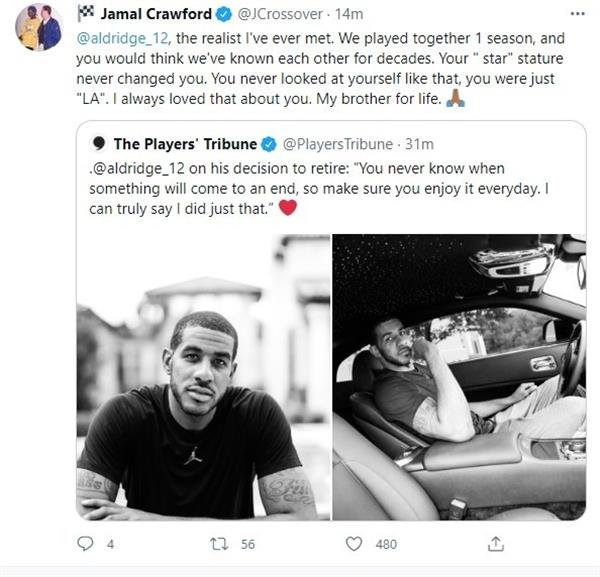The height and width of the screenshot is (577, 600).
Task: View the right car interior photo
Action: point(459,377)
